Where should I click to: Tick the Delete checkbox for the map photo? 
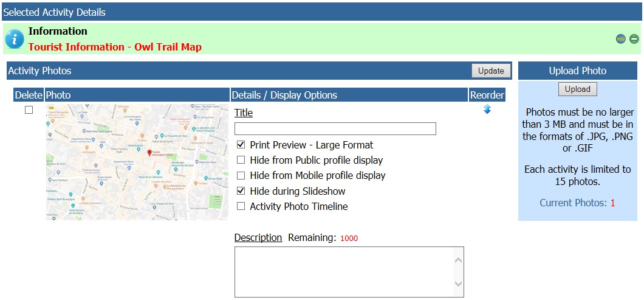click(29, 110)
